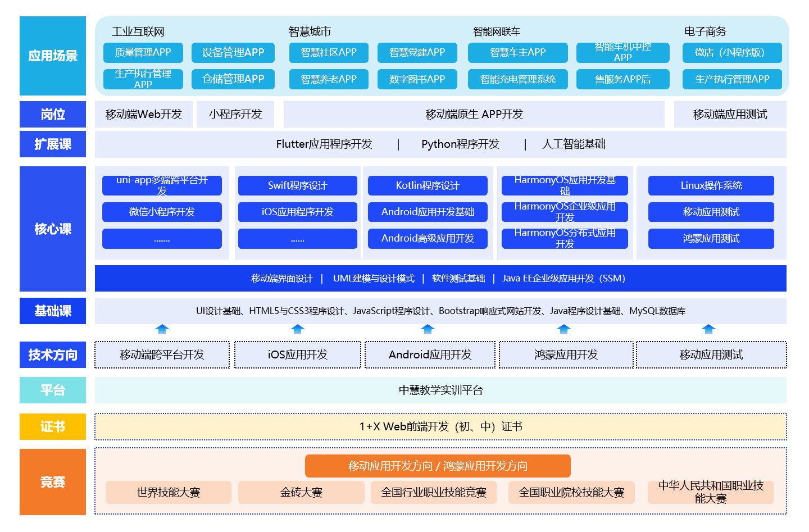Select the 质量管理APP box
The height and width of the screenshot is (532, 809).
coord(143,52)
